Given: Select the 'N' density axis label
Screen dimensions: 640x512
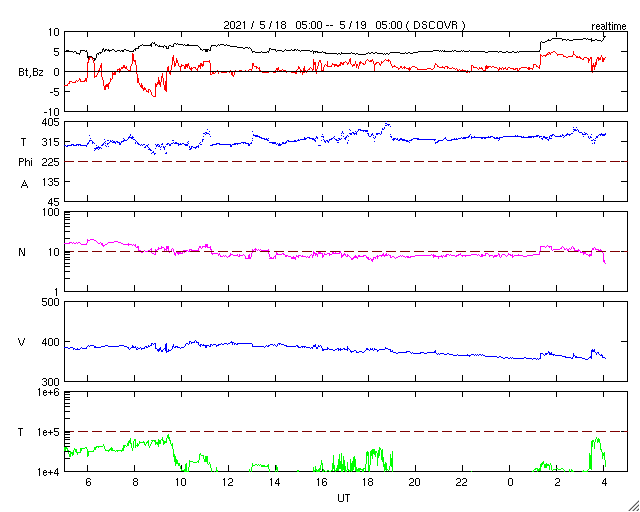Looking at the screenshot, I should (22, 252).
